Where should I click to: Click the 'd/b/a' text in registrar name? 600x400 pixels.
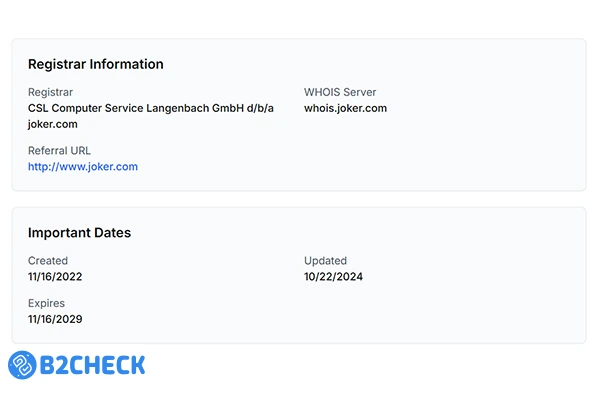[260, 108]
